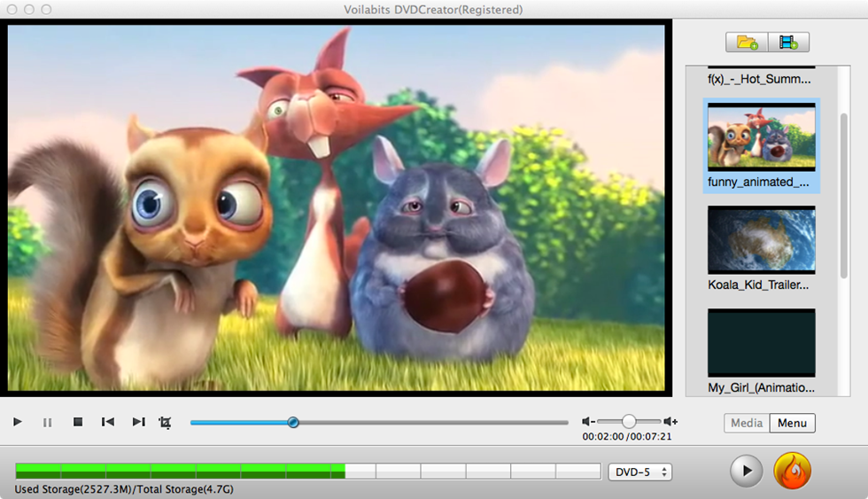Switch to the Menu tab
The height and width of the screenshot is (499, 868).
(x=792, y=423)
